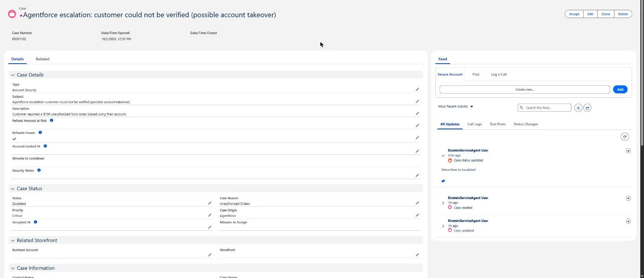Edit the Refunds Frozen pencil icon

(x=417, y=138)
